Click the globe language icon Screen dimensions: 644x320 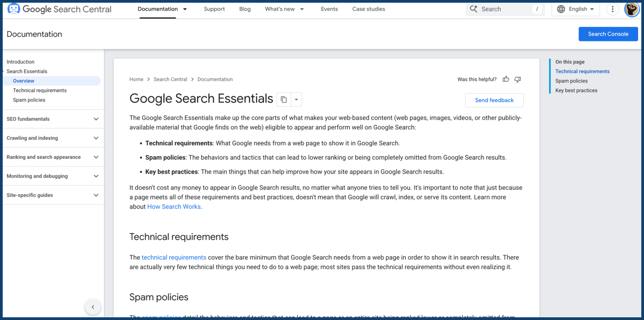pyautogui.click(x=561, y=9)
